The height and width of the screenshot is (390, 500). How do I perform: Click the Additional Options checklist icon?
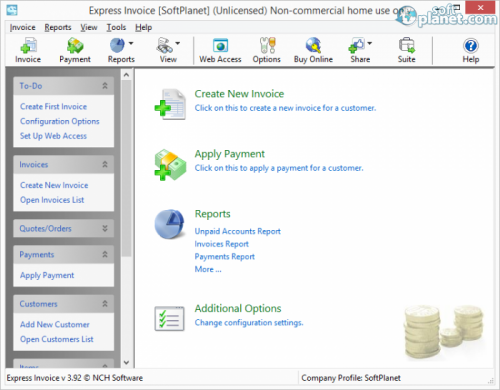(169, 318)
